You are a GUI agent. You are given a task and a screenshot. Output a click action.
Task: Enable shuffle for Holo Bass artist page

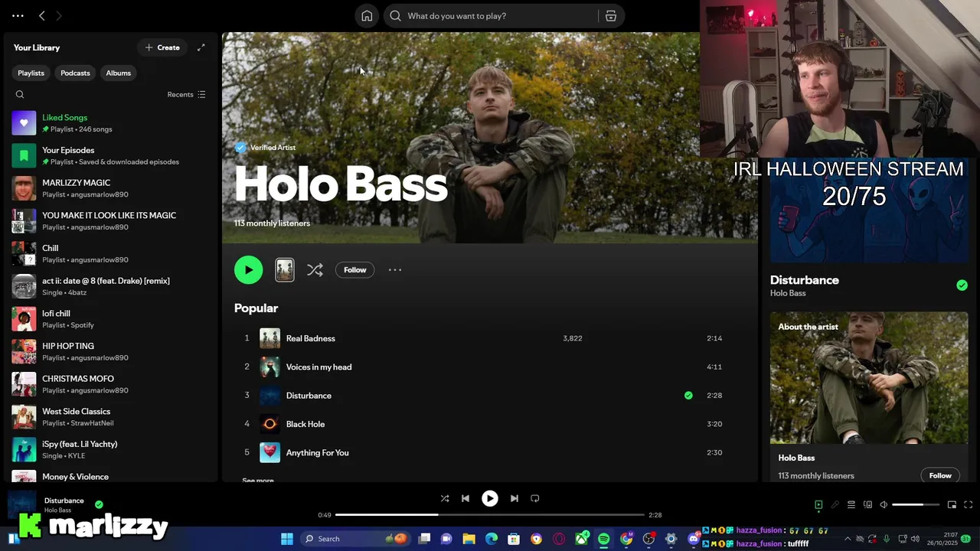[x=315, y=269]
